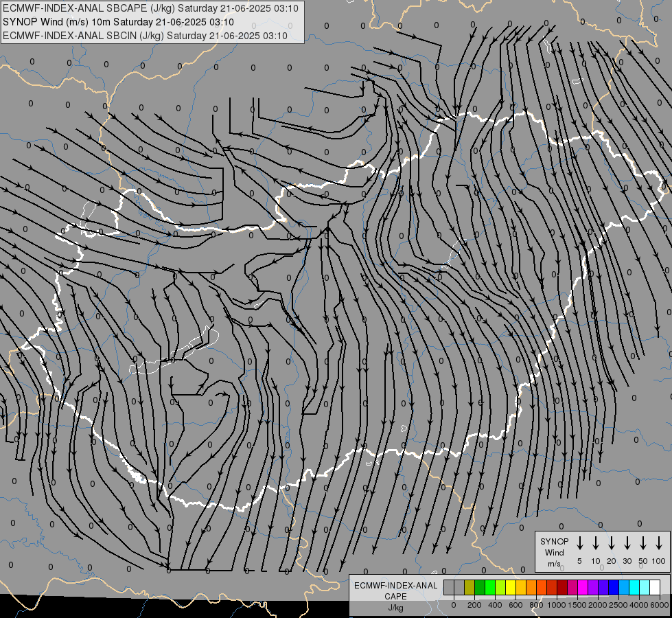Click the 100 m/s wind arrow in legend
The width and height of the screenshot is (672, 618).
click(659, 543)
